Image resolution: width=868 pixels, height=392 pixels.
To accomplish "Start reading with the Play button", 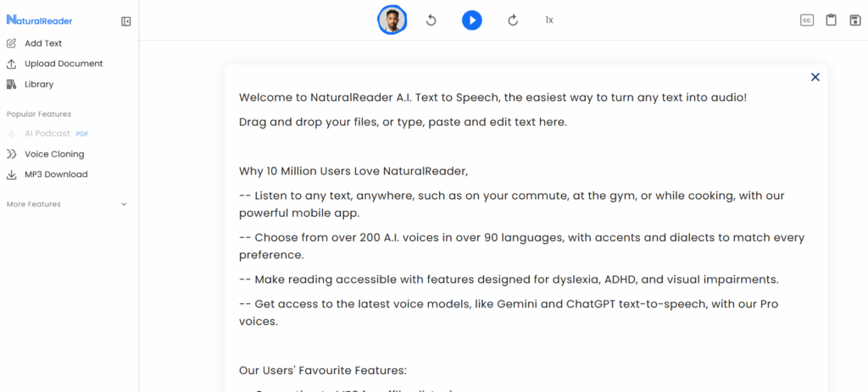I will coord(471,20).
